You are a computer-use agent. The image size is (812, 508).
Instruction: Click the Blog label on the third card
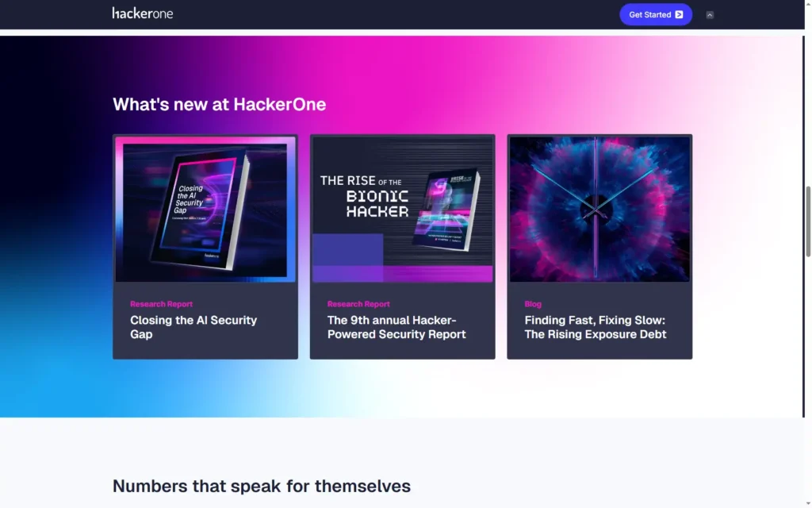pyautogui.click(x=532, y=304)
